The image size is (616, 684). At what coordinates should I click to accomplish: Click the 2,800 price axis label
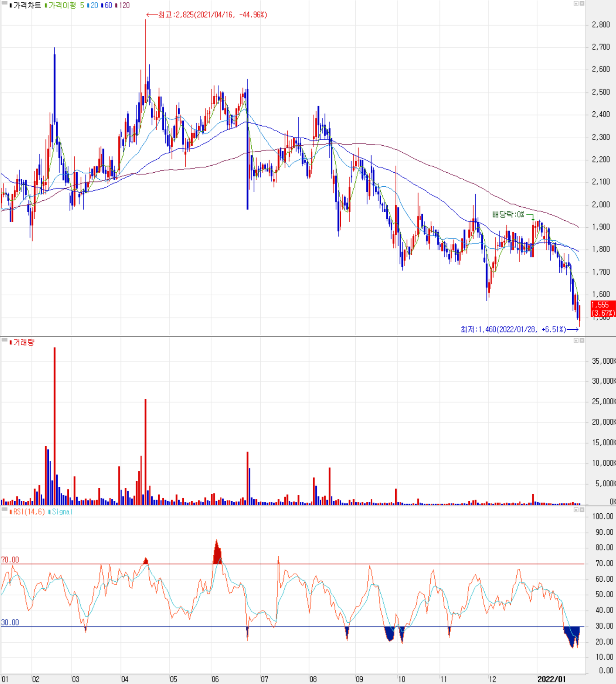pyautogui.click(x=601, y=25)
